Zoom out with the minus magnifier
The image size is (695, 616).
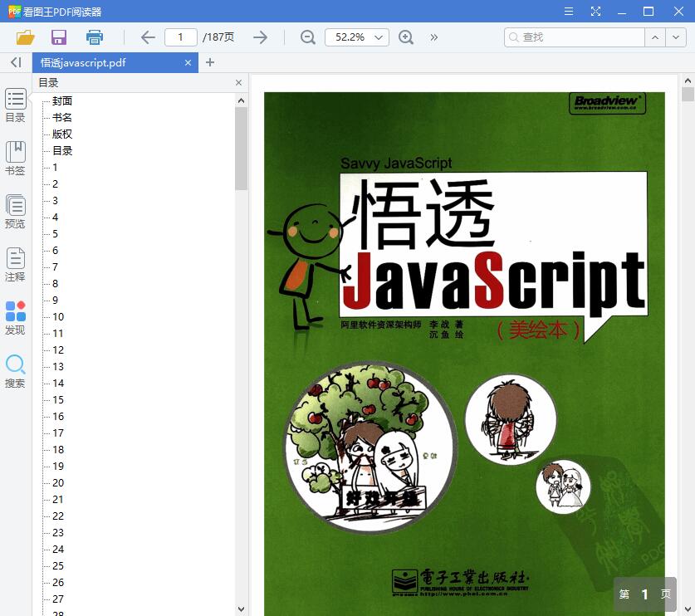[x=307, y=37]
